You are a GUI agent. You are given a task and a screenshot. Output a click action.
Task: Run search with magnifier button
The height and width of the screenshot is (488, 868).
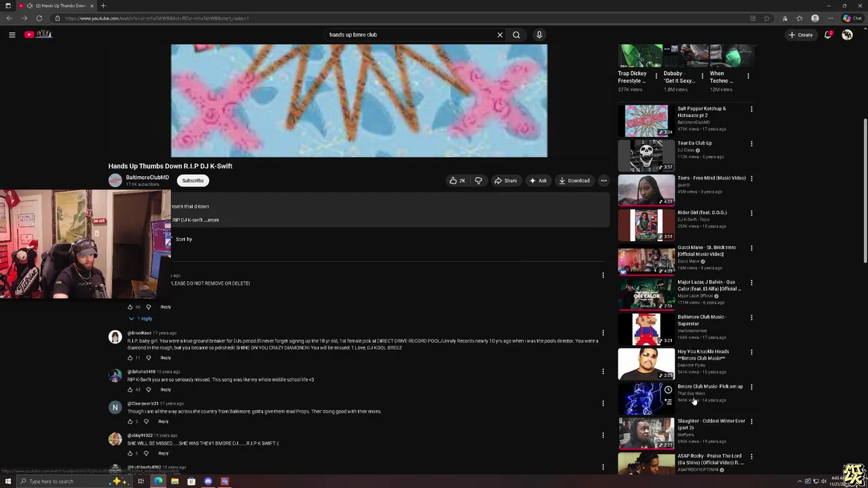(516, 35)
